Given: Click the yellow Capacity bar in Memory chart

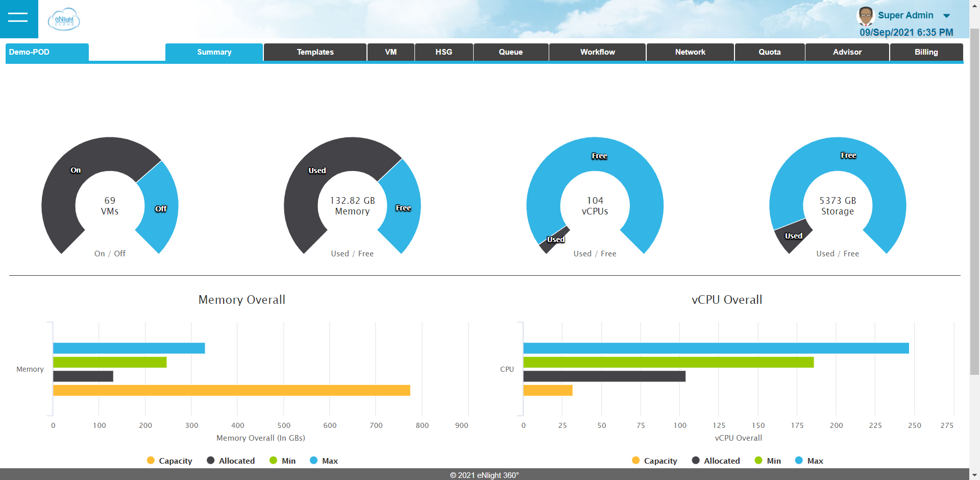Looking at the screenshot, I should pyautogui.click(x=231, y=390).
